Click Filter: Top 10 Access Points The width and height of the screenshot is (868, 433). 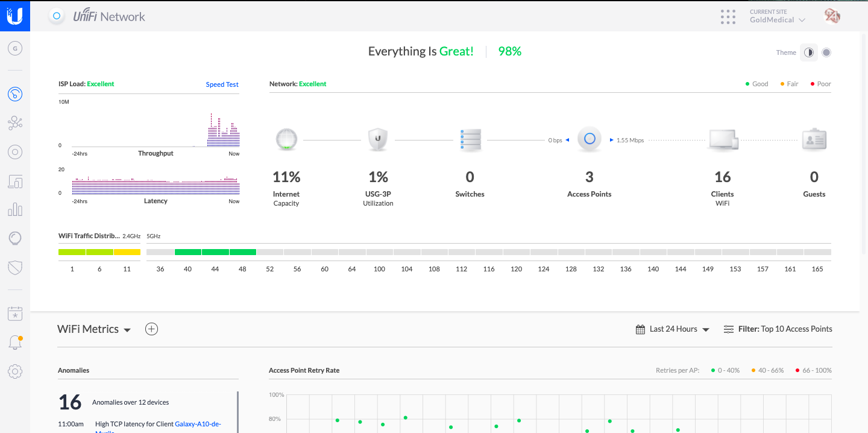[778, 329]
